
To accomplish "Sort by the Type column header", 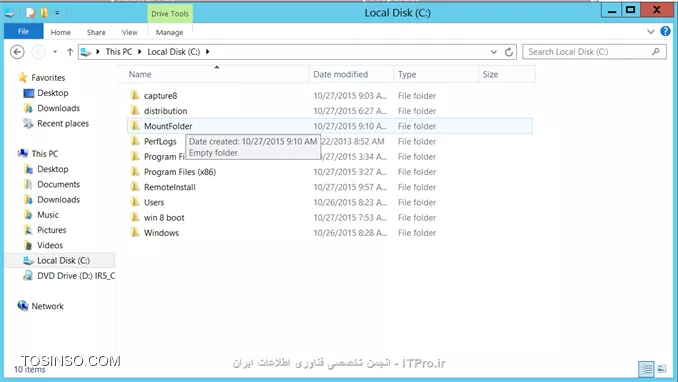I will [x=436, y=74].
